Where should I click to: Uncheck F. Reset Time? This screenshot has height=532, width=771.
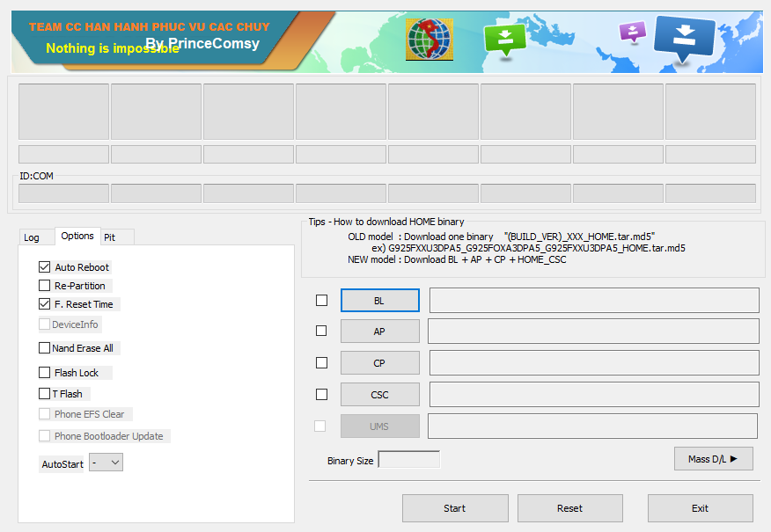tap(45, 304)
